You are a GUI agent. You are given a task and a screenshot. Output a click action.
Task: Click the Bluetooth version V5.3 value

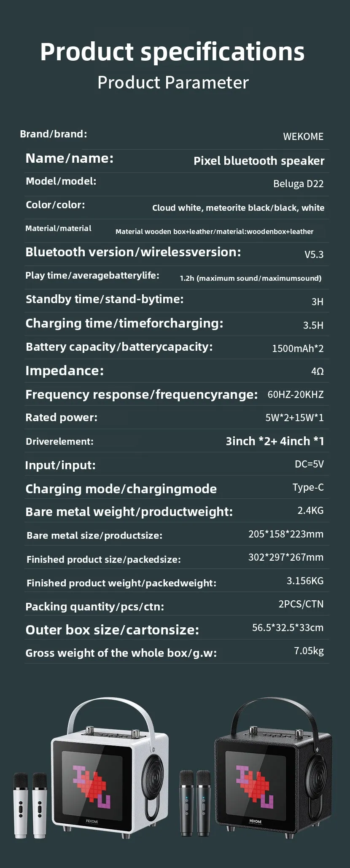314,254
